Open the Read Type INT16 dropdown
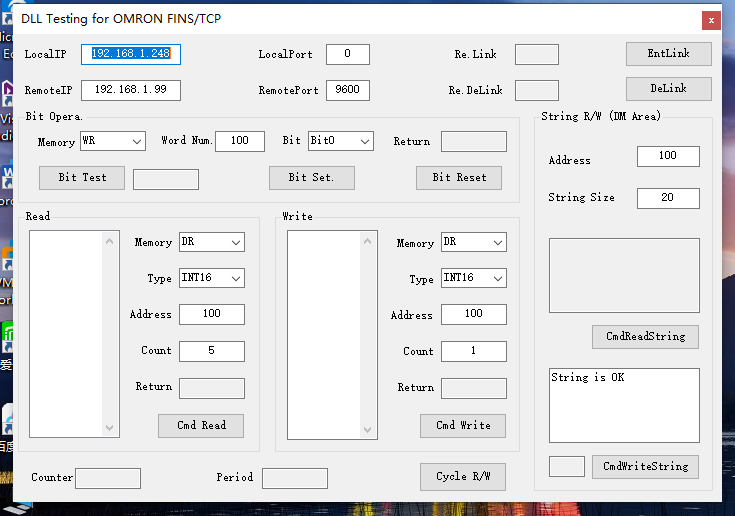 pyautogui.click(x=212, y=278)
